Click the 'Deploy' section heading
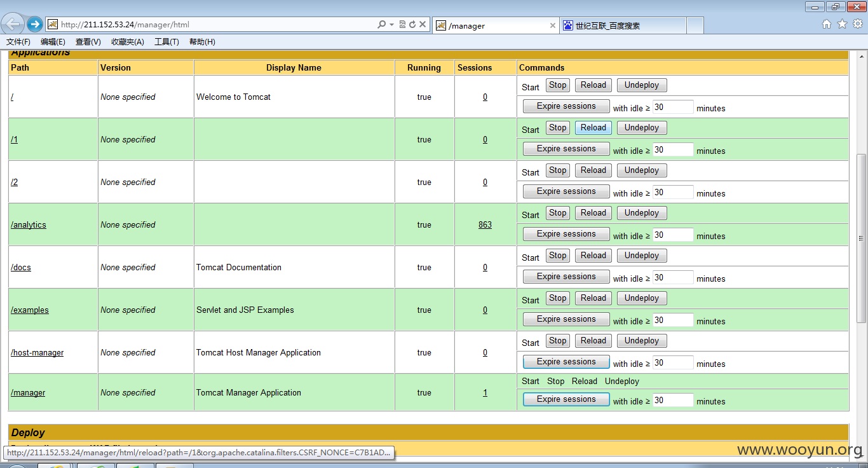 (28, 432)
